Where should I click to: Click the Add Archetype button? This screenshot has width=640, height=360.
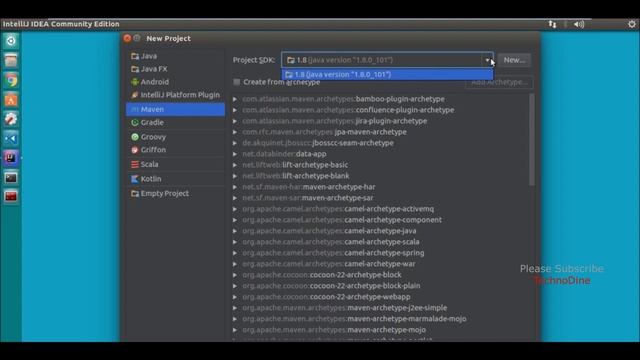[x=499, y=82]
